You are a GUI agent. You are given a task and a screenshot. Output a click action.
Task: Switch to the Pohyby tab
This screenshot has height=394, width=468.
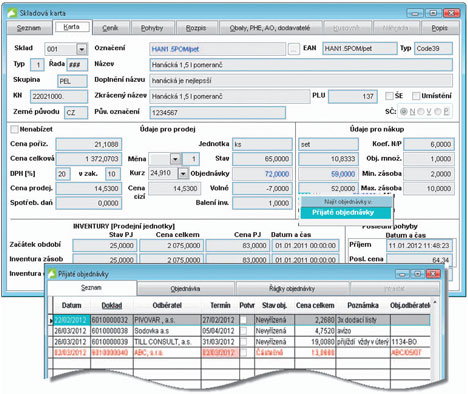pyautogui.click(x=152, y=28)
